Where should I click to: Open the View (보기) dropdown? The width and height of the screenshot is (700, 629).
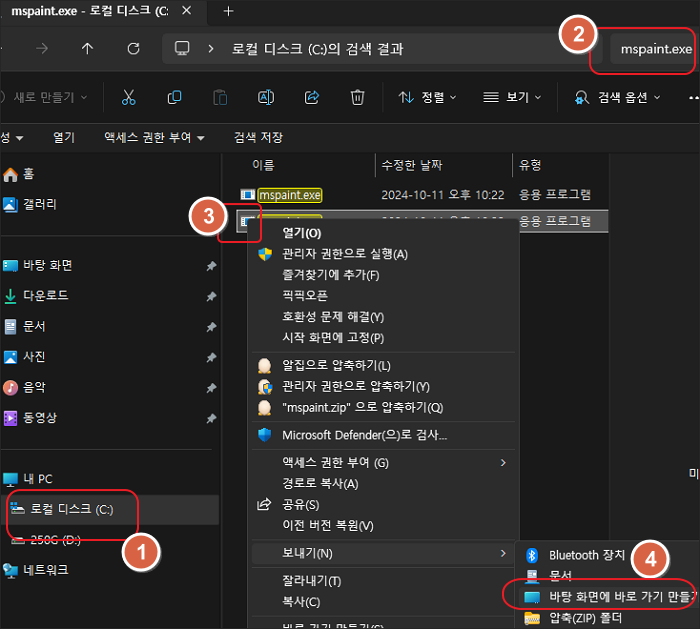coord(512,97)
